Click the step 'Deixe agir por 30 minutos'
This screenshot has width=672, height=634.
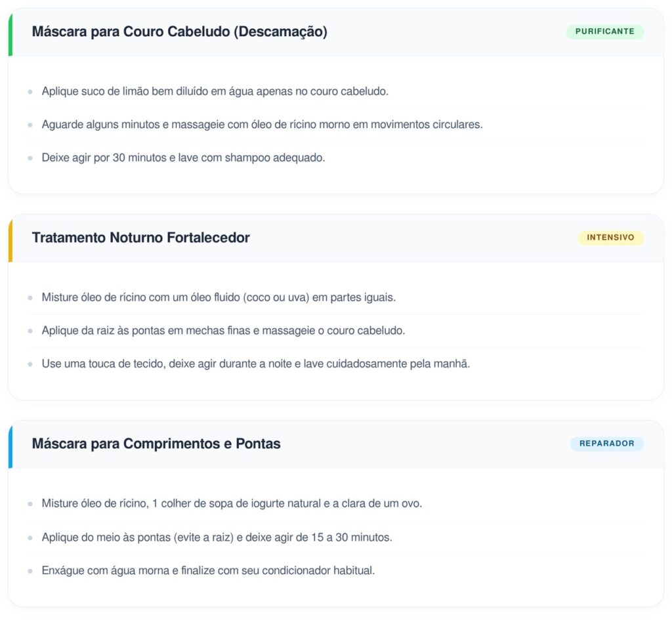(183, 158)
